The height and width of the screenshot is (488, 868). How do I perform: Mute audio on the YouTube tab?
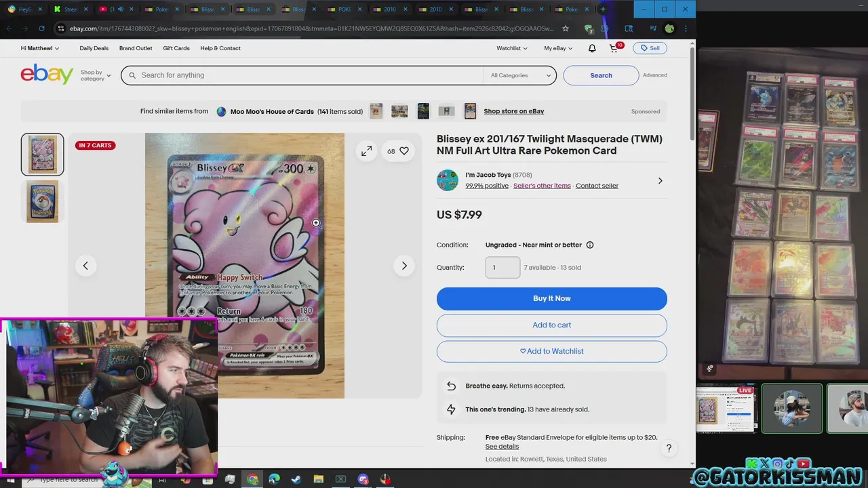point(120,9)
